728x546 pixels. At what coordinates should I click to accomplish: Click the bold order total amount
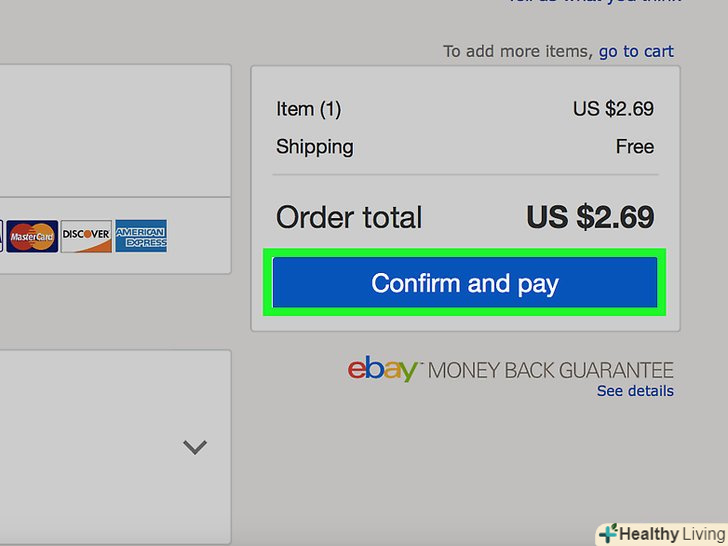(x=590, y=217)
